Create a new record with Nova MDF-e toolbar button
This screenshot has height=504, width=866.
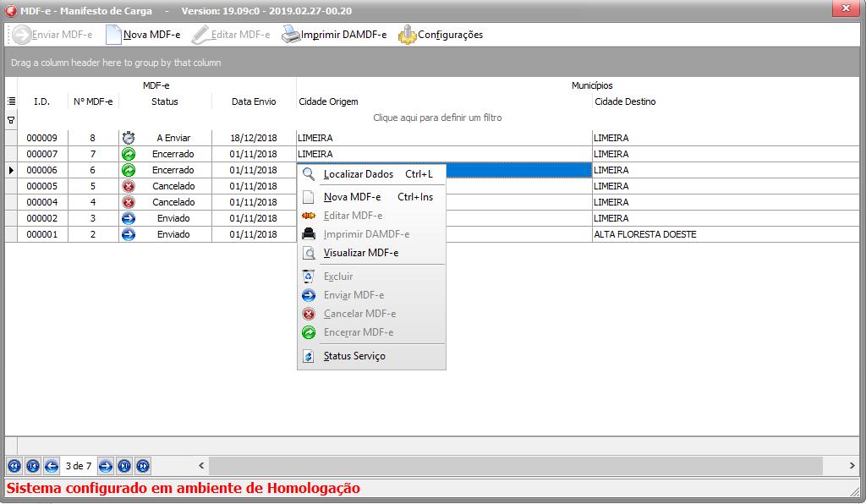(142, 35)
